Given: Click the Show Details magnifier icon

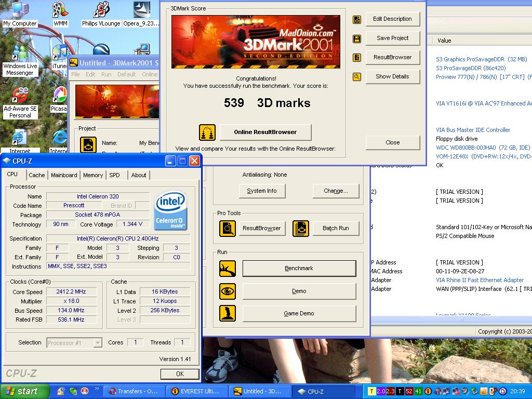Looking at the screenshot, I should coord(356,77).
